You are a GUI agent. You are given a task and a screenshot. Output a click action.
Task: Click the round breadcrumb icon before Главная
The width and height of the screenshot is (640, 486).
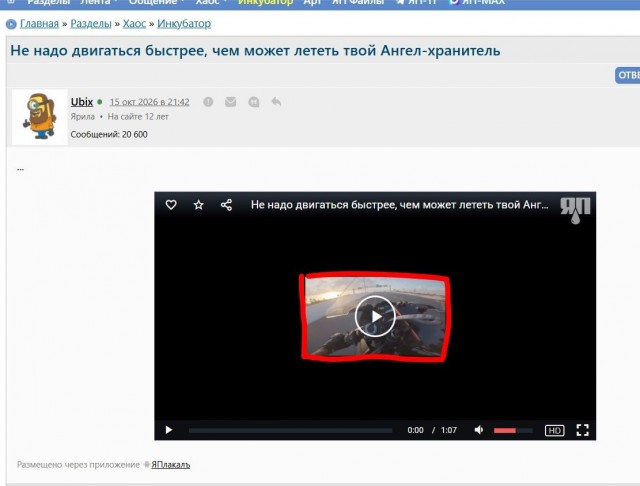[11, 24]
